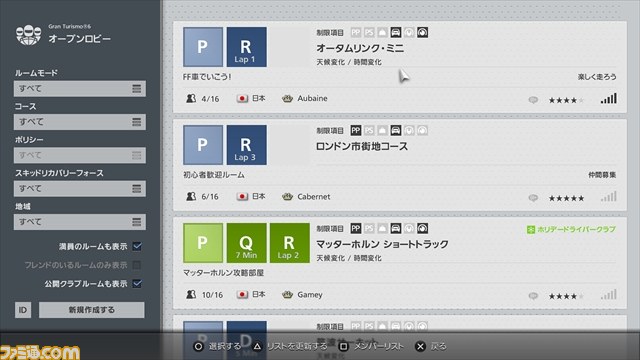Open the ルームモード dropdown
The width and height of the screenshot is (640, 360).
pyautogui.click(x=80, y=89)
